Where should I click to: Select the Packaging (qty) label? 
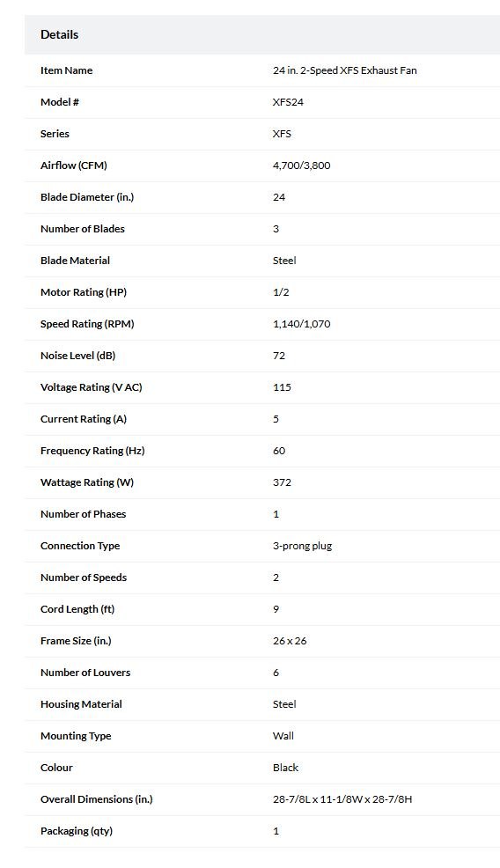[77, 831]
